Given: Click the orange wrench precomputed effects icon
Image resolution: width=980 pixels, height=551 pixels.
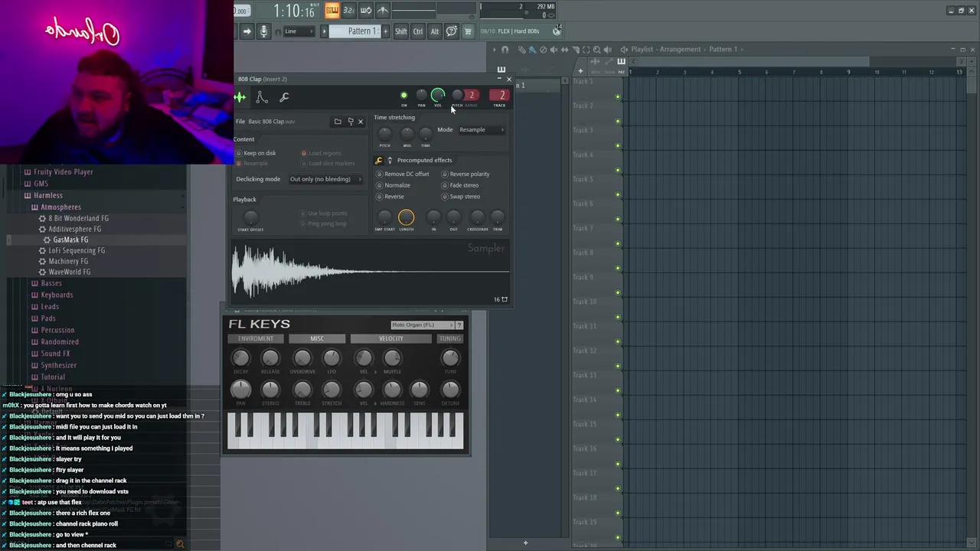Looking at the screenshot, I should click(379, 160).
